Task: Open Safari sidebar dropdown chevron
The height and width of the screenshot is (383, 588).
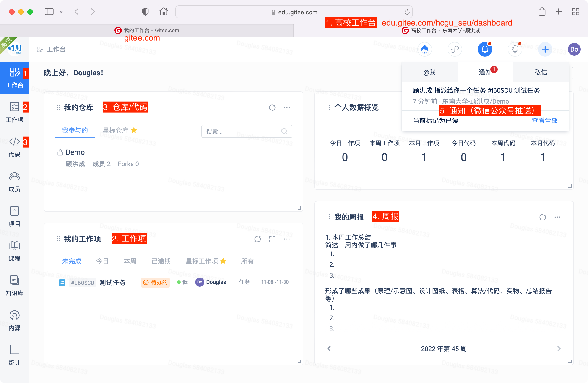Action: pos(61,12)
